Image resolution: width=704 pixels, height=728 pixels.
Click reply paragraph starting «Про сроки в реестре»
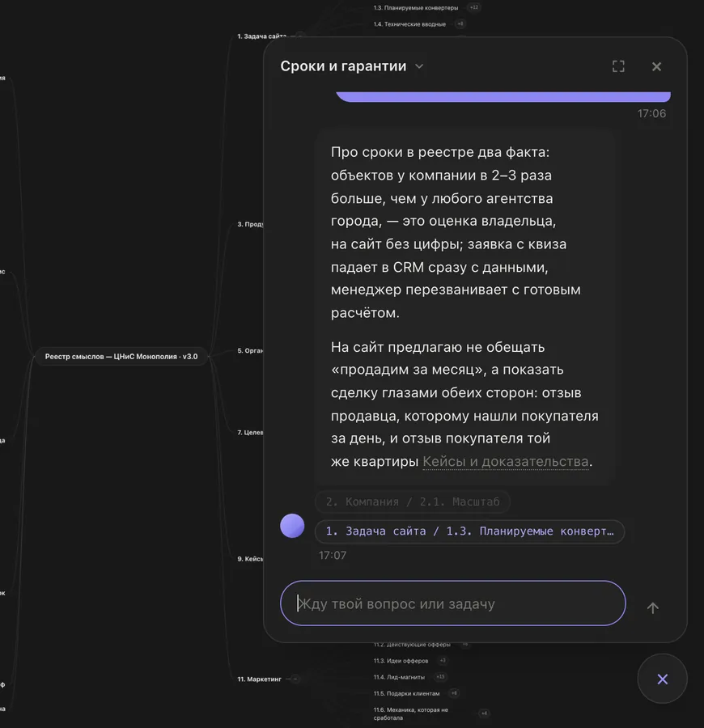point(456,232)
